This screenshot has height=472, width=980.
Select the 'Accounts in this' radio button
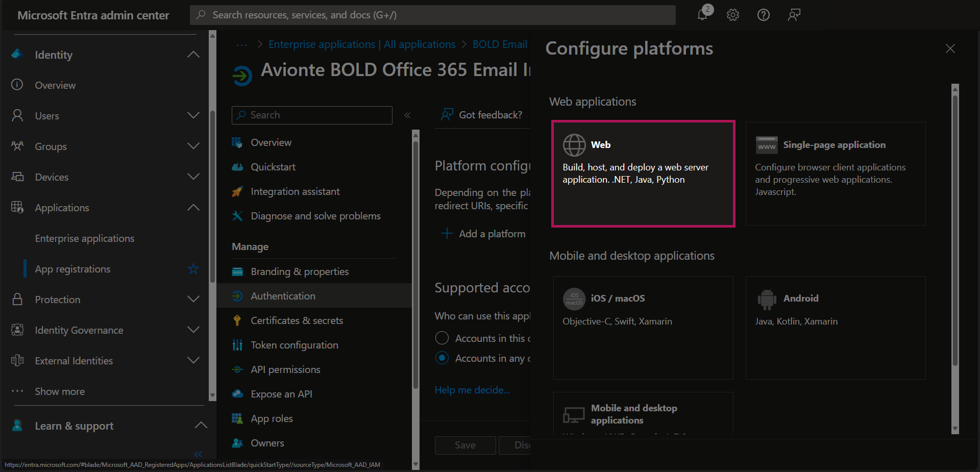pos(442,338)
